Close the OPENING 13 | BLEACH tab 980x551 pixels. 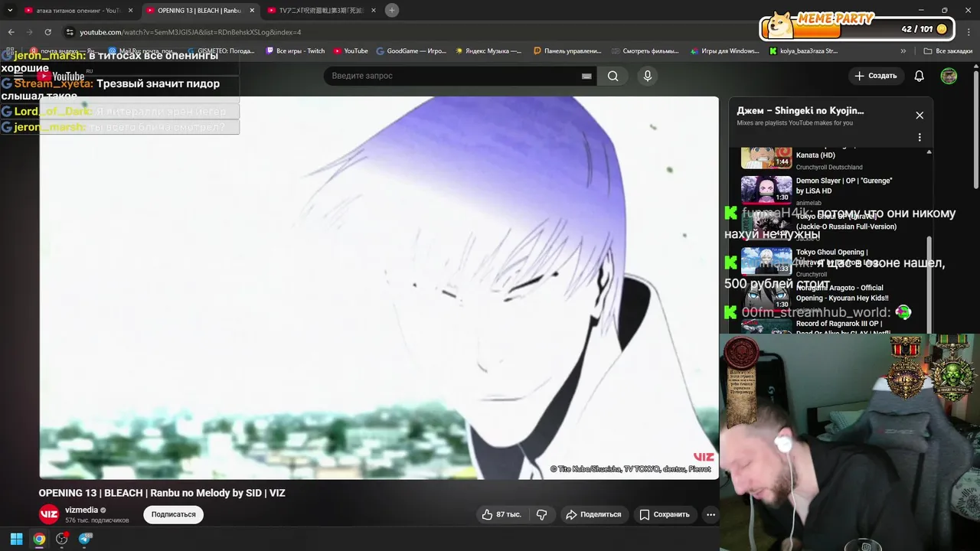252,11
